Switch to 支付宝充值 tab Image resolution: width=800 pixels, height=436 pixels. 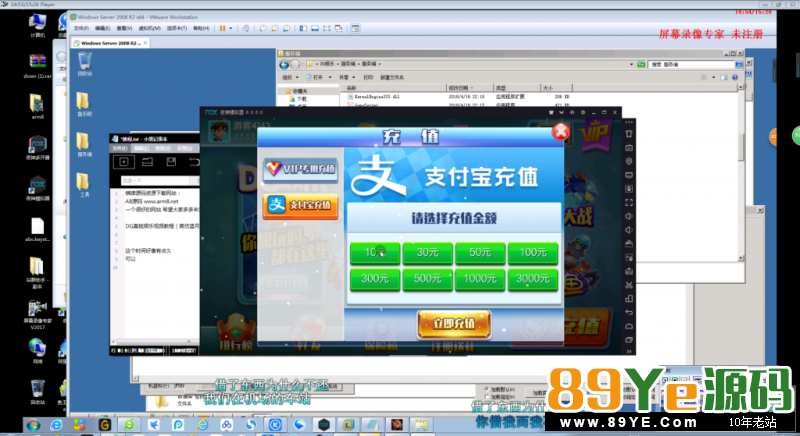(x=301, y=206)
